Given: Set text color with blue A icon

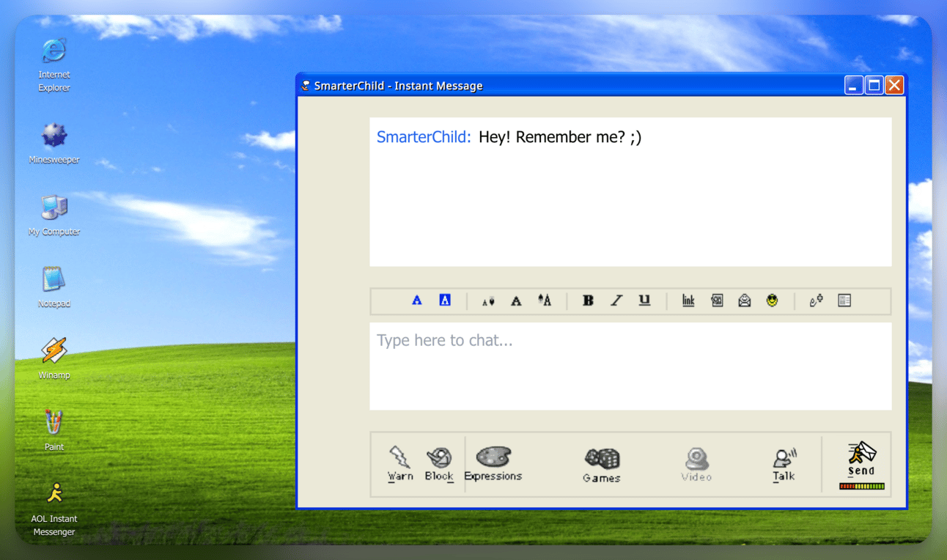Looking at the screenshot, I should point(417,301).
